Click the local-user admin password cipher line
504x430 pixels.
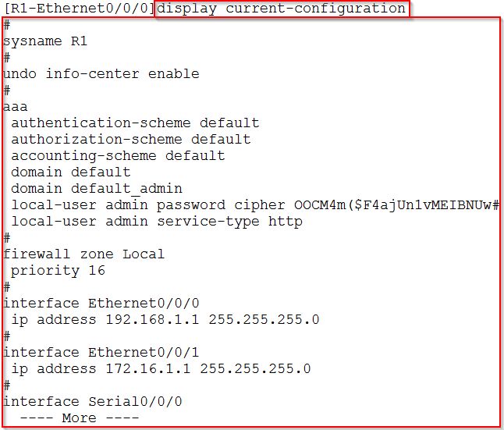pyautogui.click(x=255, y=205)
